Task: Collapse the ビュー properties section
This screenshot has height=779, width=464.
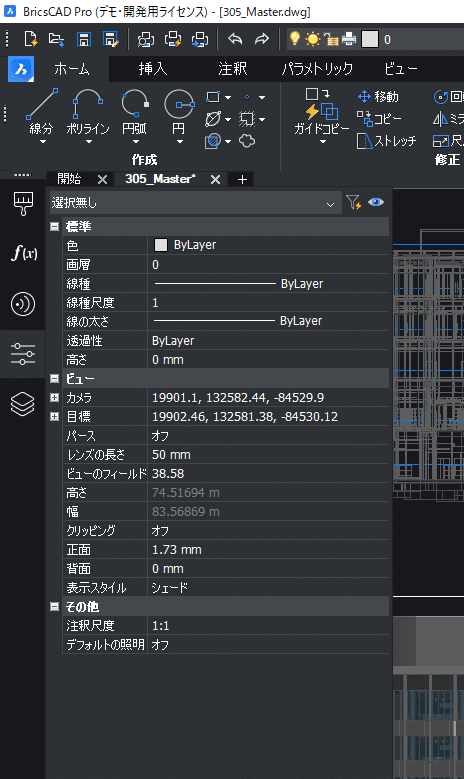Action: tap(55, 379)
